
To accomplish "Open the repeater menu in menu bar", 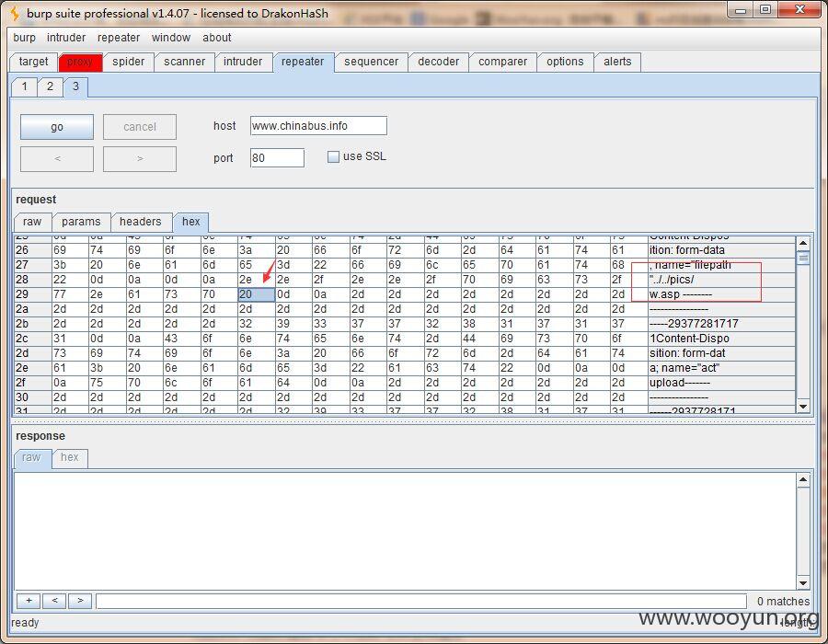I will (119, 38).
